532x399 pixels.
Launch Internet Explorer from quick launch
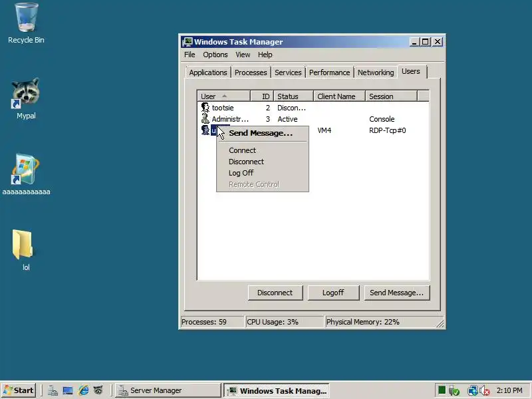click(83, 390)
